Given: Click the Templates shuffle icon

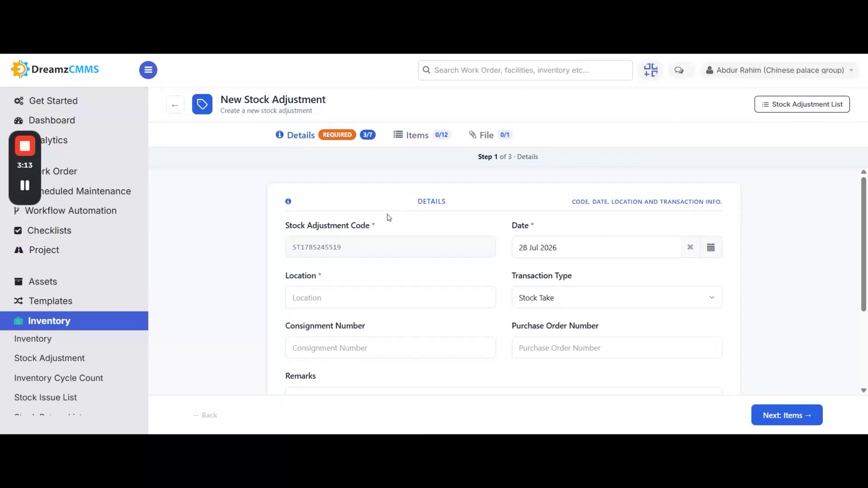Looking at the screenshot, I should [18, 301].
